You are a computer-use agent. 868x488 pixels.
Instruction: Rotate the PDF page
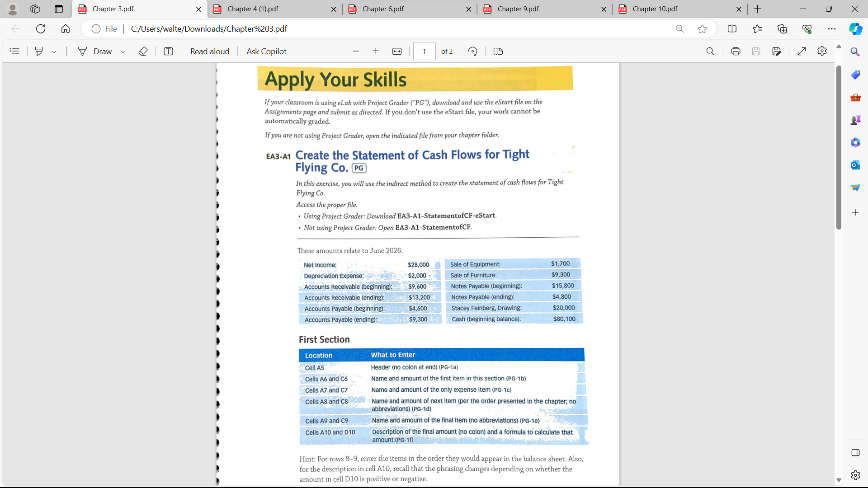click(x=472, y=51)
